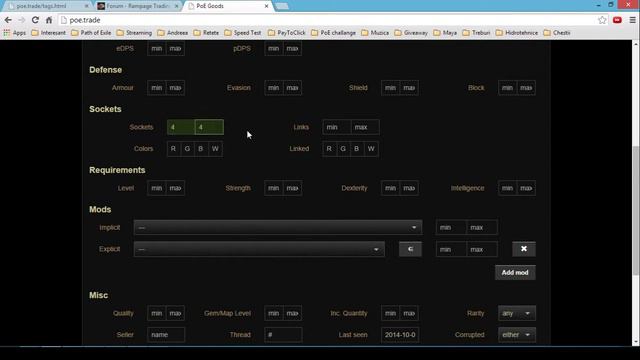Click the small button beside Explicit dropdown
The width and height of the screenshot is (640, 360).
point(410,249)
